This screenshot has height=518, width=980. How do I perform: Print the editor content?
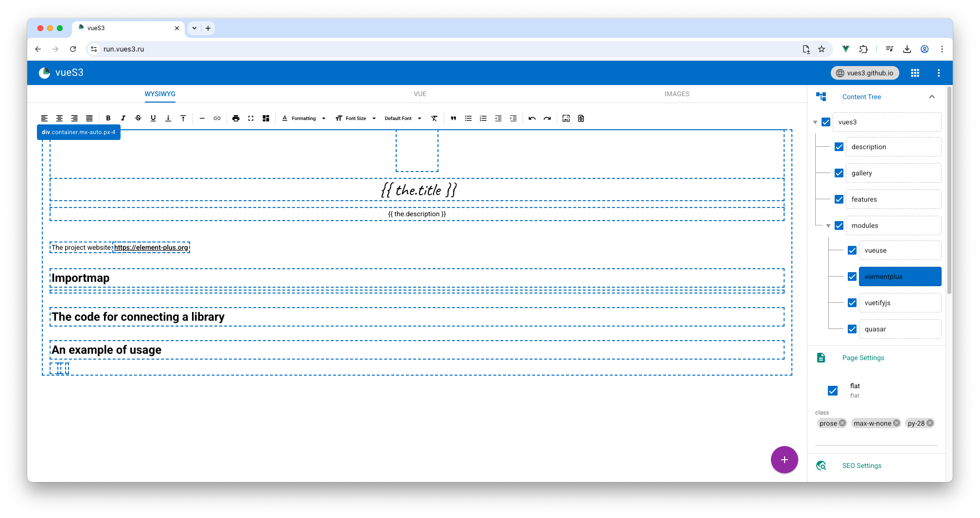236,118
